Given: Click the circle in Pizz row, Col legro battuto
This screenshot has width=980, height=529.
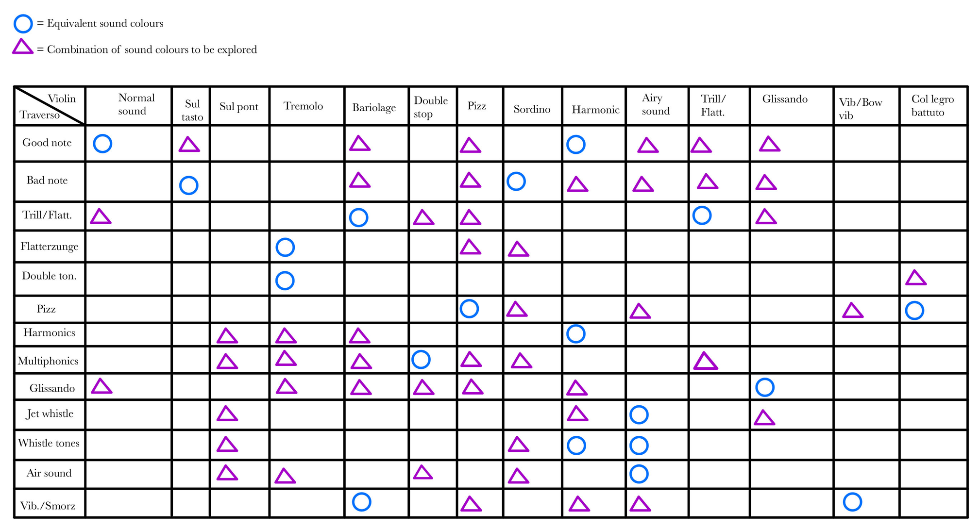Looking at the screenshot, I should coord(914,311).
